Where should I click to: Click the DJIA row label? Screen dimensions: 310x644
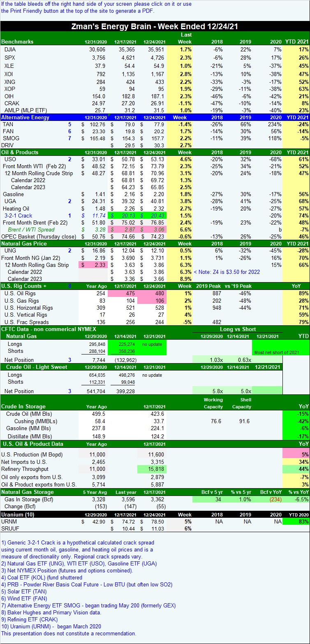coord(10,49)
